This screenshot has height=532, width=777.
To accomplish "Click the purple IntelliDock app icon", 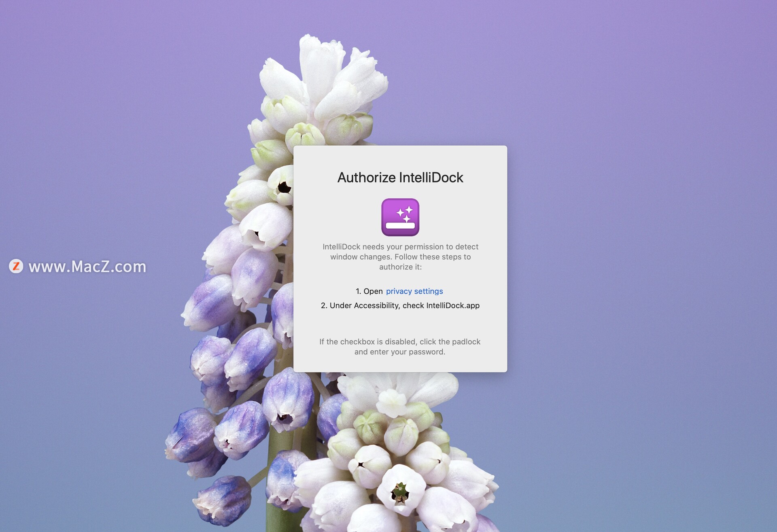I will click(x=400, y=217).
